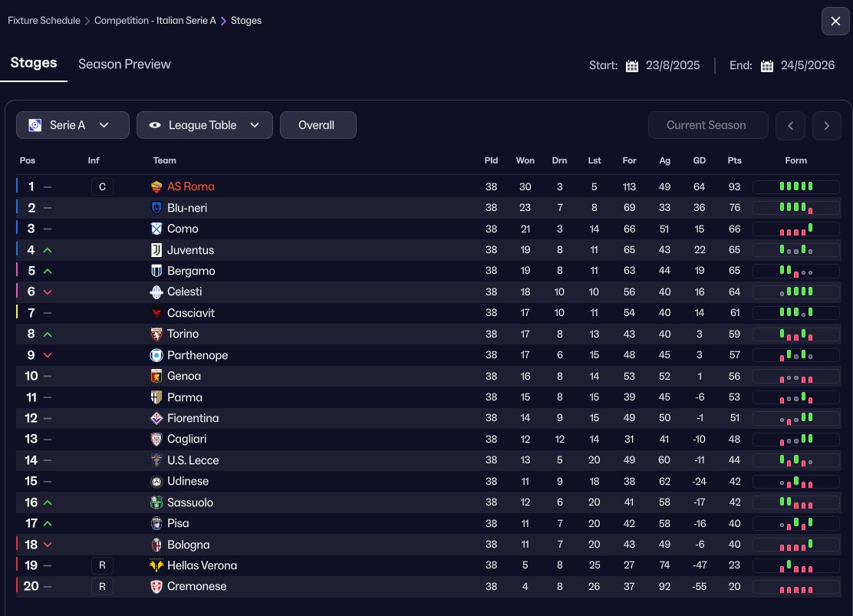Switch to the Season Preview tab
Screen dimensions: 853x616
tap(124, 64)
